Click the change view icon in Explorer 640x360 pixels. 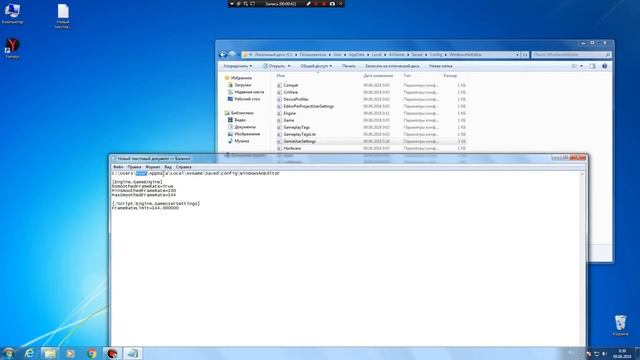(574, 66)
